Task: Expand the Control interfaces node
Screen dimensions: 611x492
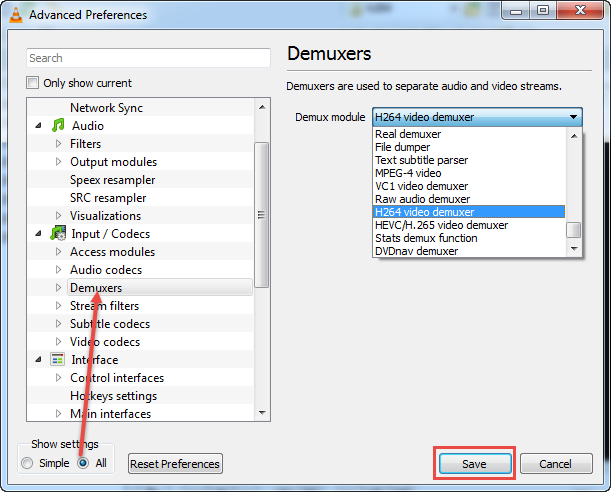Action: tap(58, 377)
